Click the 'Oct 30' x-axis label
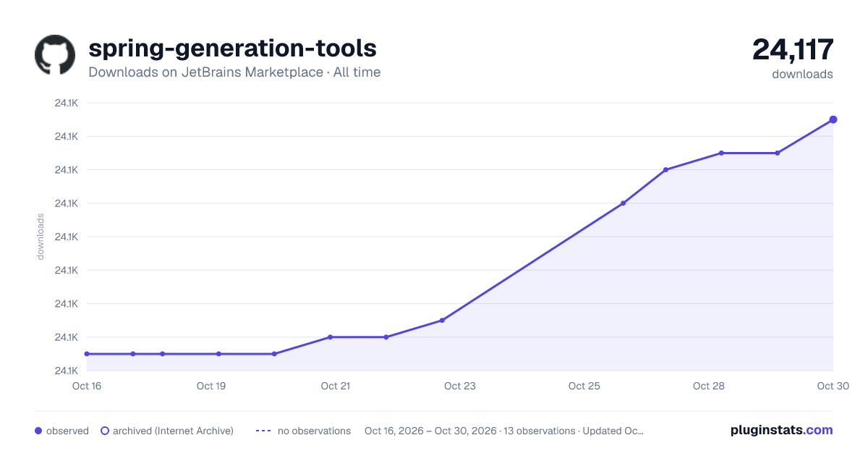Image resolution: width=868 pixels, height=456 pixels. pos(832,386)
